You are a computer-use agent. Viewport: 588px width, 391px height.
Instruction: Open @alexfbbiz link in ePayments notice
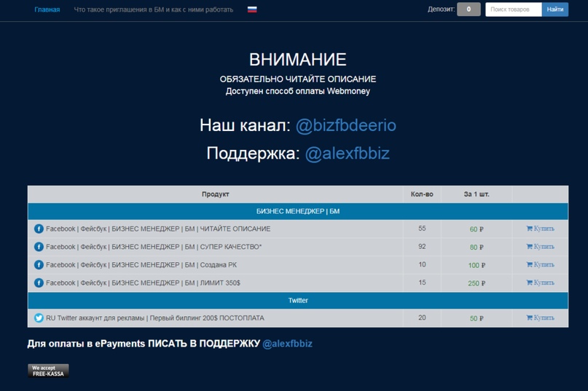tap(287, 344)
